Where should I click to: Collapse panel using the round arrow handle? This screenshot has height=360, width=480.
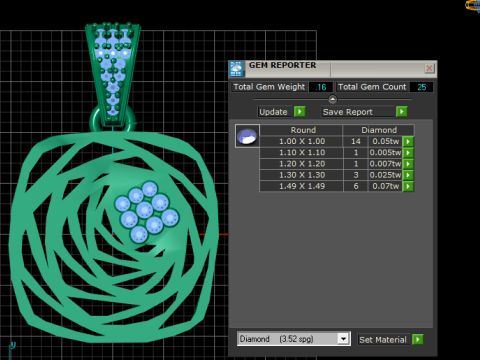click(x=332, y=99)
